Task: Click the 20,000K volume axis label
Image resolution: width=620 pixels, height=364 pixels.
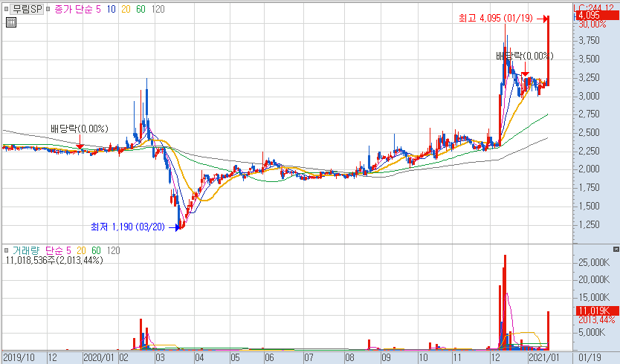Action: tap(594, 280)
